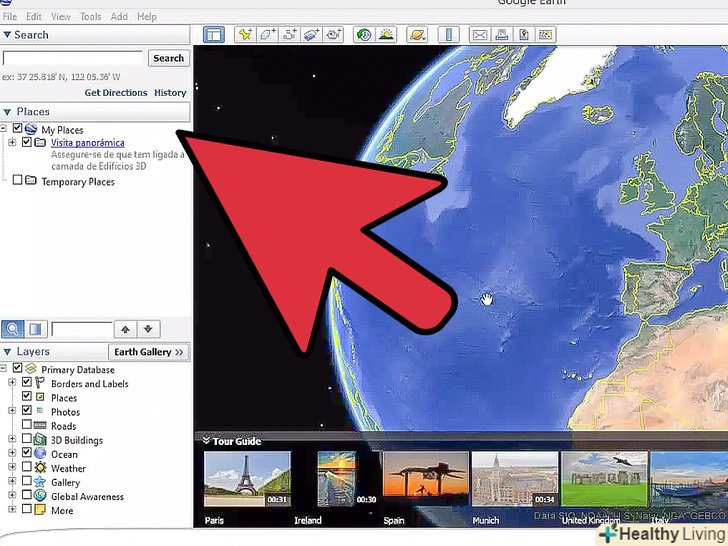The height and width of the screenshot is (546, 728).
Task: Click the My Places globe icon
Action: tap(31, 129)
